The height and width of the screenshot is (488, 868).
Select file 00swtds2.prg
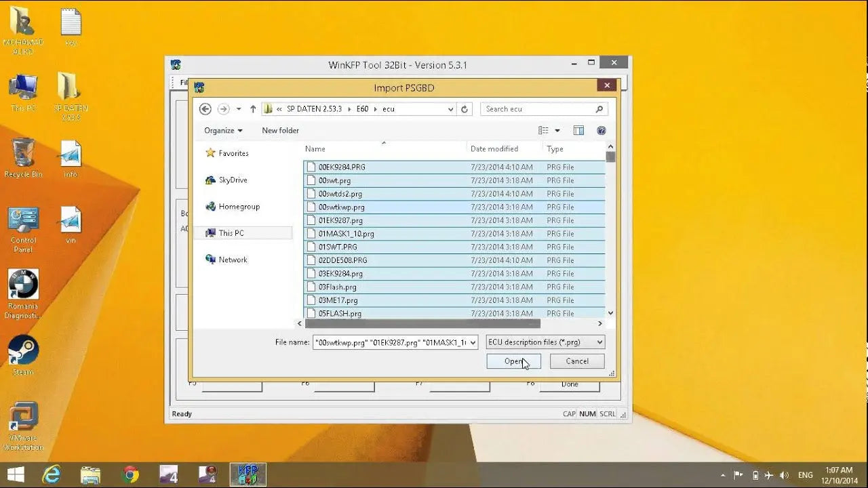pos(454,194)
